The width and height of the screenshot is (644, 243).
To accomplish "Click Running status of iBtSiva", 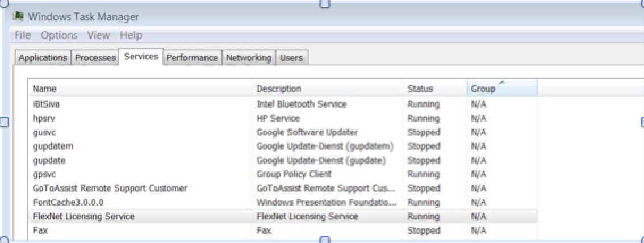I will tap(424, 104).
